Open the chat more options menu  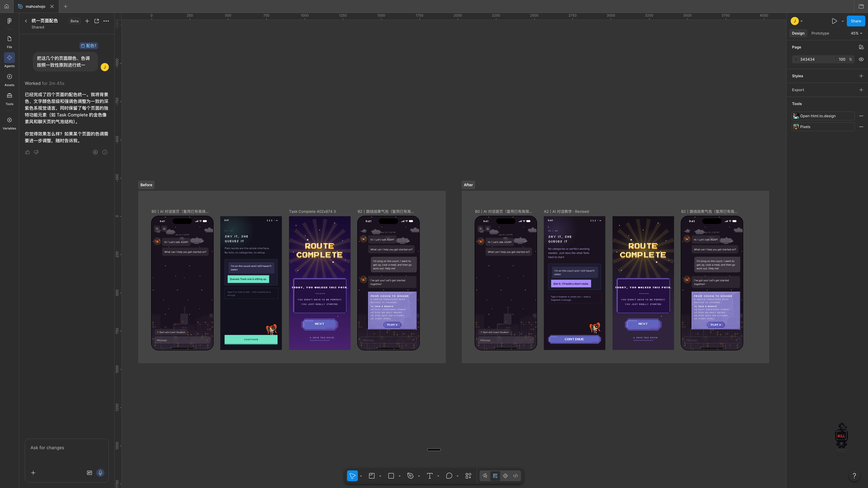pos(106,21)
